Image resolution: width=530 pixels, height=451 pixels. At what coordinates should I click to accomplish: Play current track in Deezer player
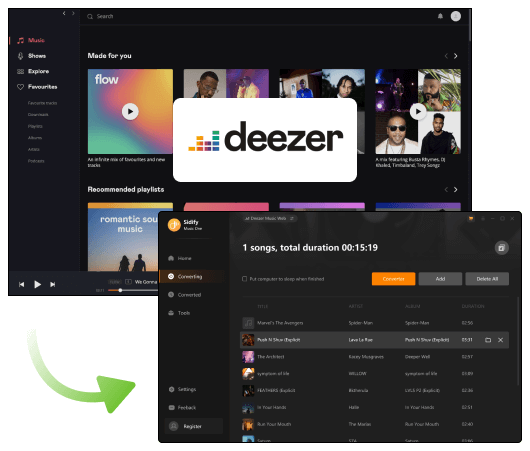[38, 285]
